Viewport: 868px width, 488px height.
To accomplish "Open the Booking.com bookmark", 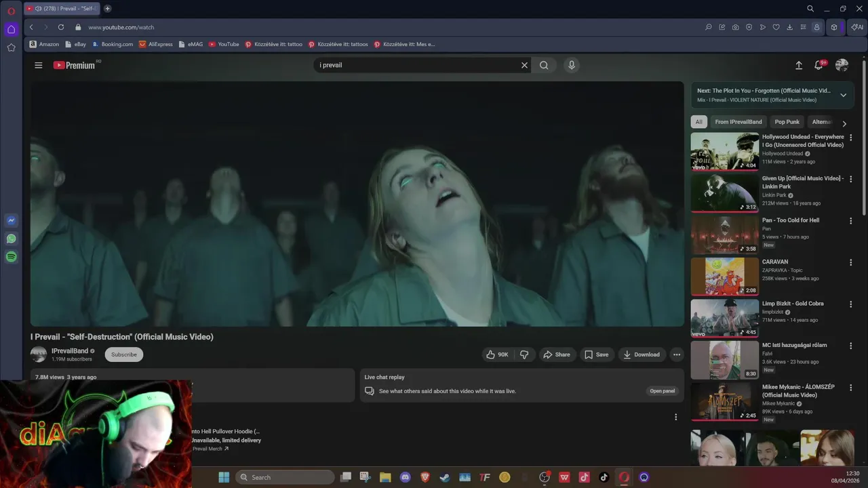I will 112,44.
